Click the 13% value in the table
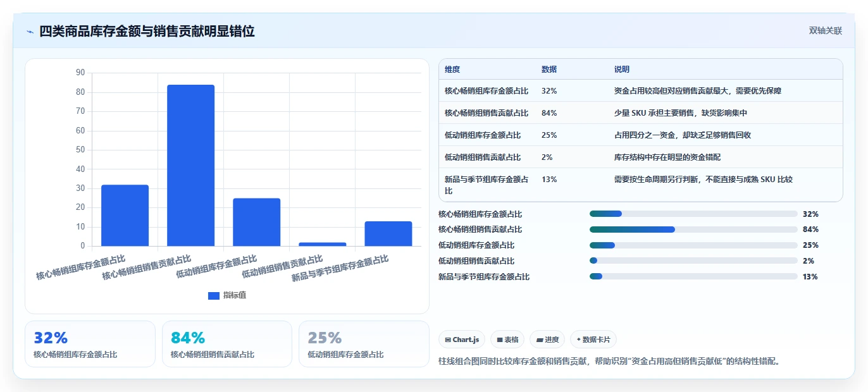The height and width of the screenshot is (392, 868). [549, 180]
